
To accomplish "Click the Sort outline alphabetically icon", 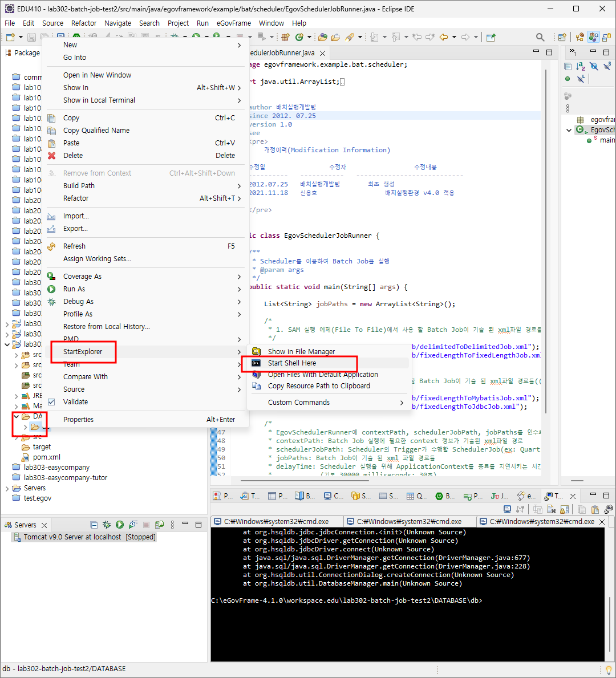I will point(581,67).
